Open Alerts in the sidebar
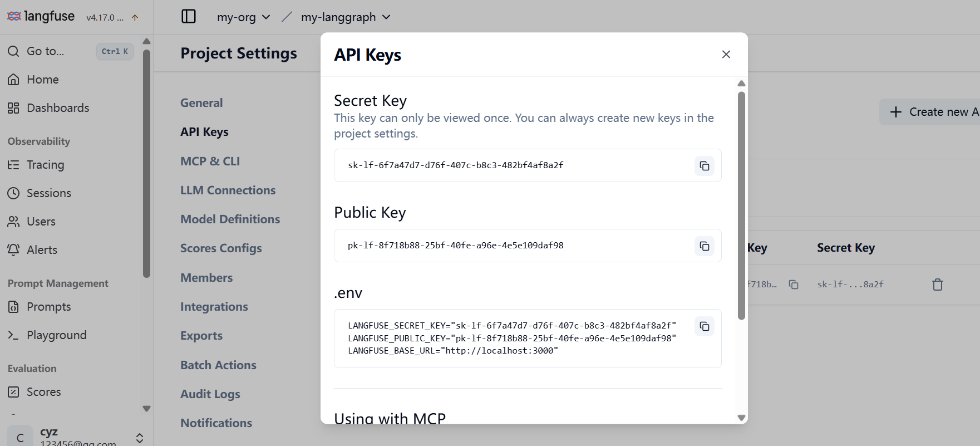This screenshot has height=446, width=980. point(70,250)
